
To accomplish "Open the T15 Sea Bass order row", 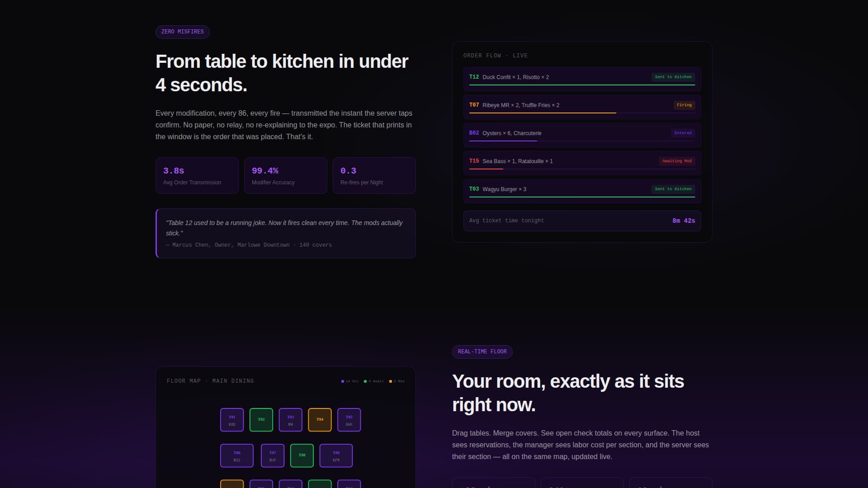I will click(x=582, y=163).
